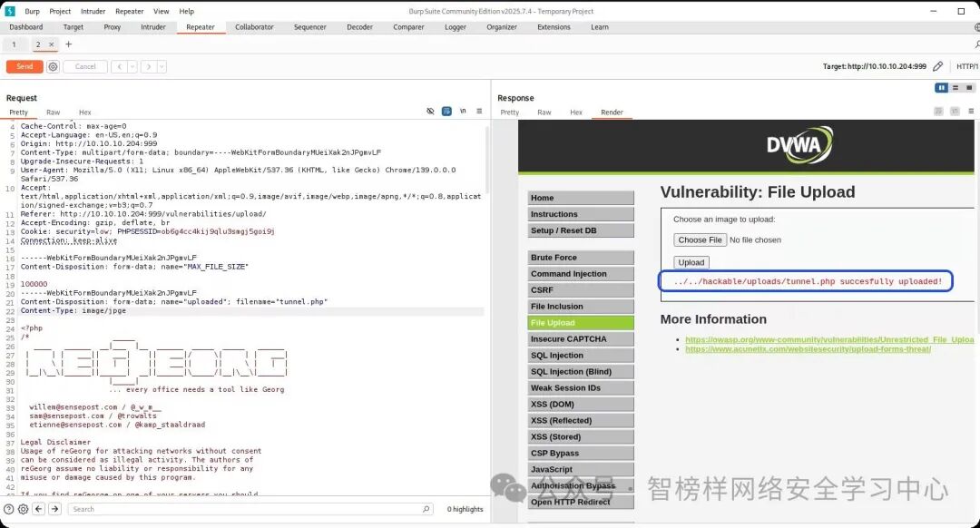
Task: Switch to the Extensions tab
Action: click(x=554, y=27)
